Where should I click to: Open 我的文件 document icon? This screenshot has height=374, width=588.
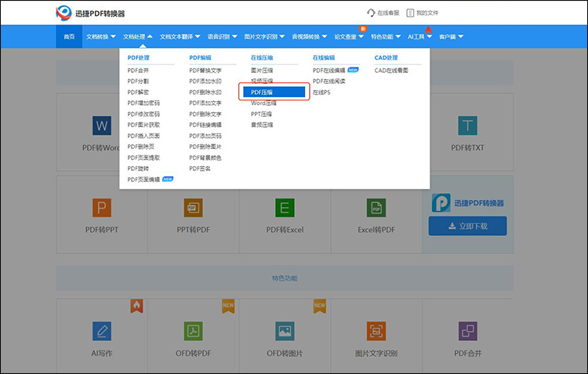click(410, 13)
